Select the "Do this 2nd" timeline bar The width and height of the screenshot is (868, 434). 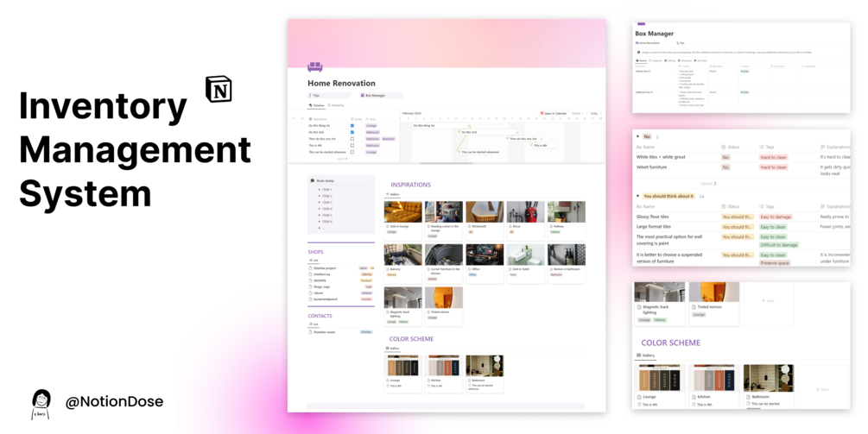487,132
